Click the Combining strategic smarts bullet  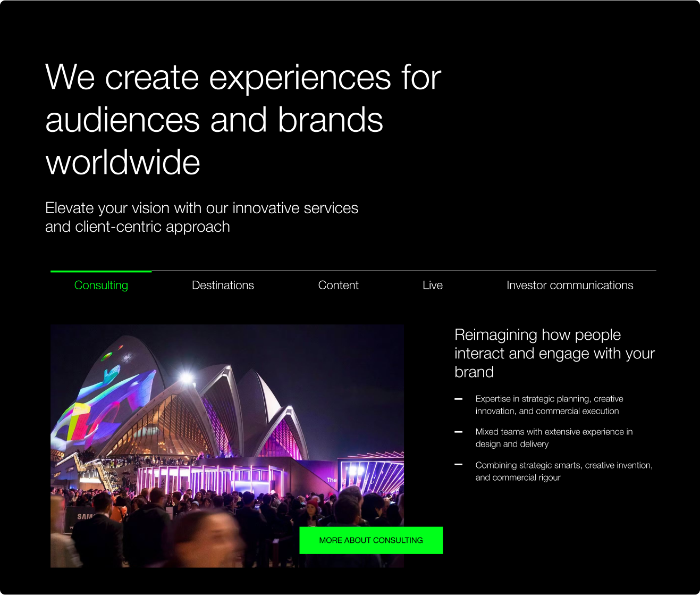[564, 471]
